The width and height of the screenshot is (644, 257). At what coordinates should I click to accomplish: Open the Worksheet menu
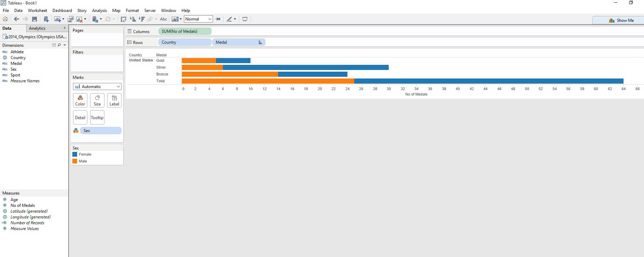coord(38,11)
